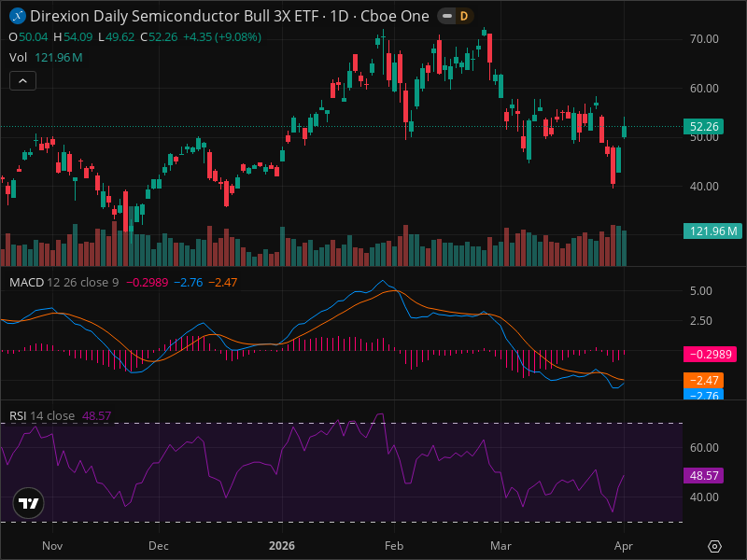Click the low value L49.62
The image size is (747, 560).
coord(116,37)
